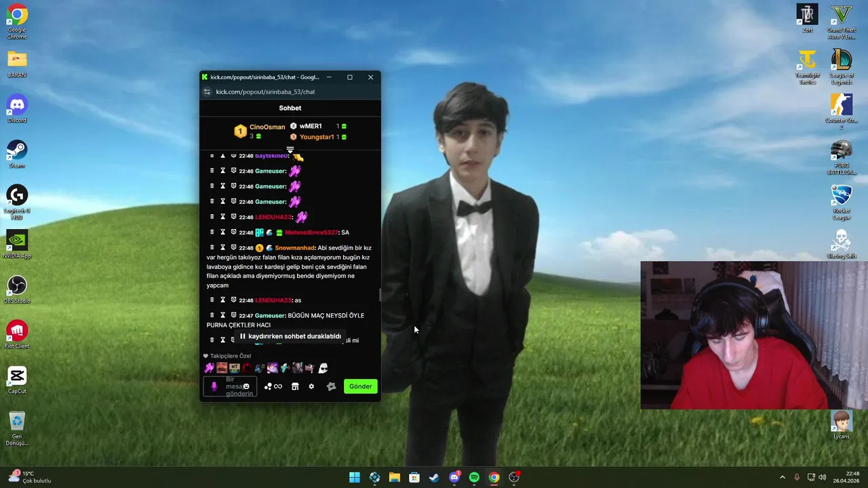
Task: Open wMER1's leaderboard entry
Action: 318,126
